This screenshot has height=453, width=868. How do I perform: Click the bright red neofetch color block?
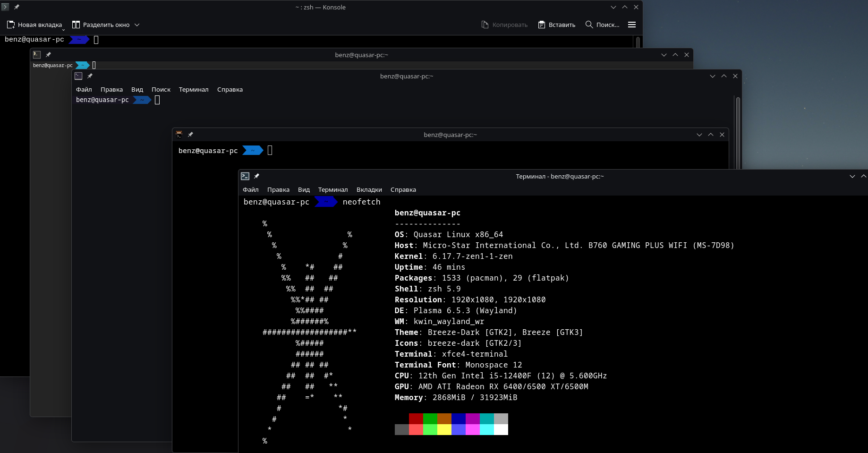(x=416, y=429)
